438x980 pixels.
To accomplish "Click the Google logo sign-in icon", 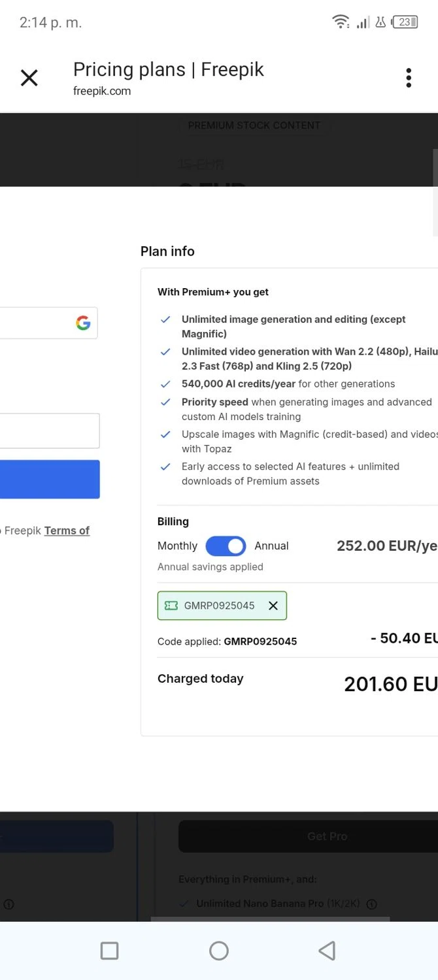I will click(x=83, y=323).
